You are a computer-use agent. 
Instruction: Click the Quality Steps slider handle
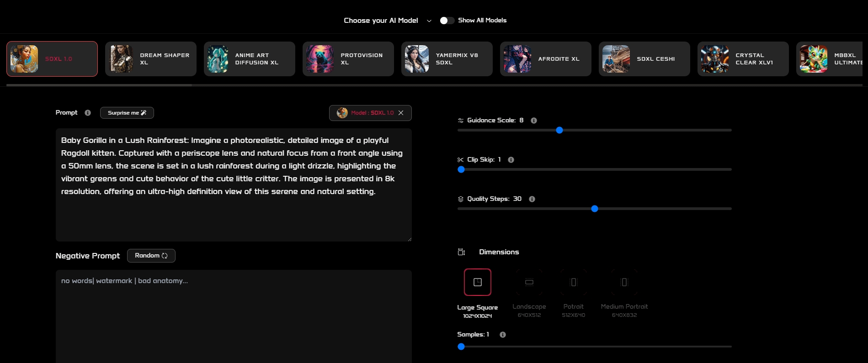594,209
